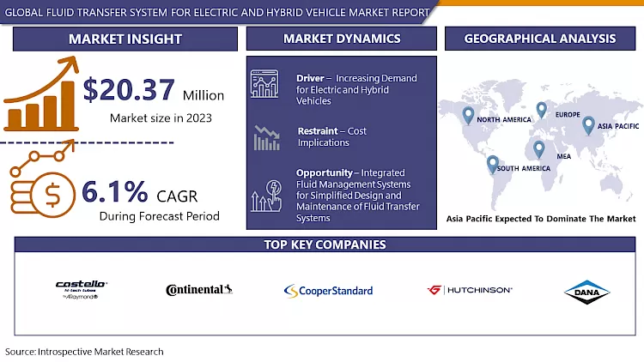
Task: Click the Hutchinson logo
Action: 470,290
